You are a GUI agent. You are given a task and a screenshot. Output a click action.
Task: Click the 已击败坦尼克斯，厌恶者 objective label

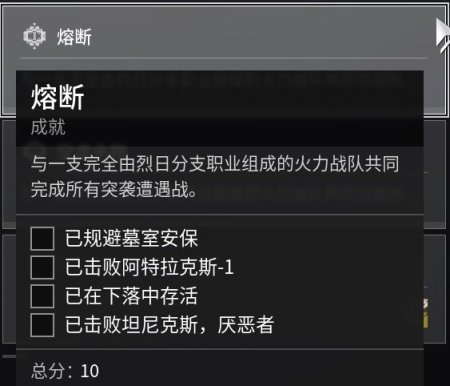[x=170, y=324]
